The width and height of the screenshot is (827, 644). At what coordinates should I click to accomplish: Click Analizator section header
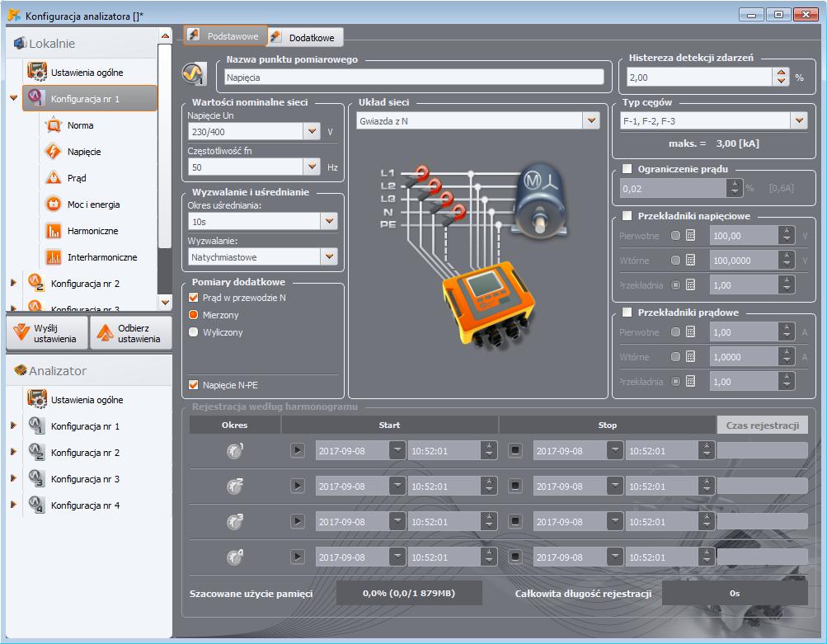pyautogui.click(x=89, y=371)
